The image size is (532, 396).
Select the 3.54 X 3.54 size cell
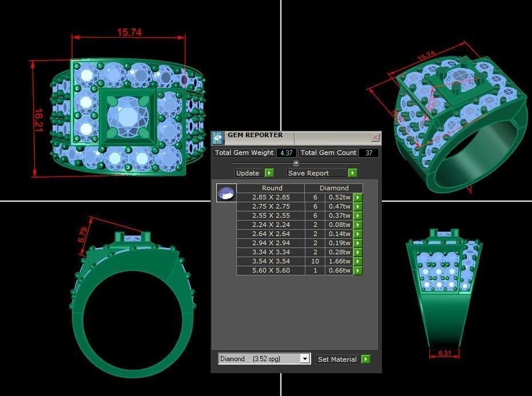pos(271,262)
